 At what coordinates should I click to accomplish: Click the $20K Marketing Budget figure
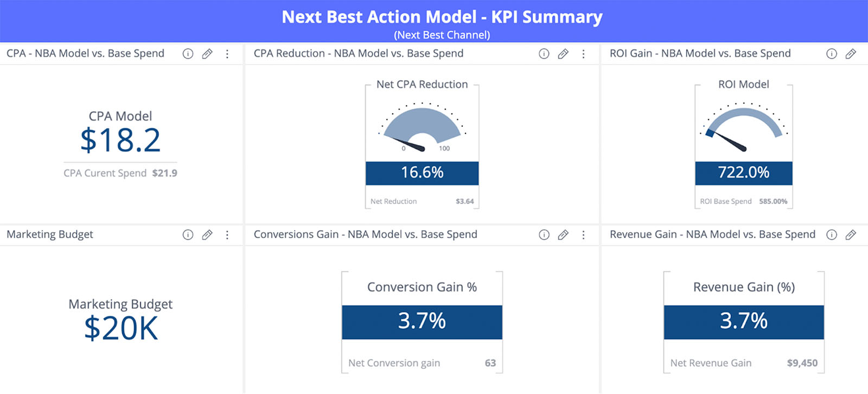120,327
